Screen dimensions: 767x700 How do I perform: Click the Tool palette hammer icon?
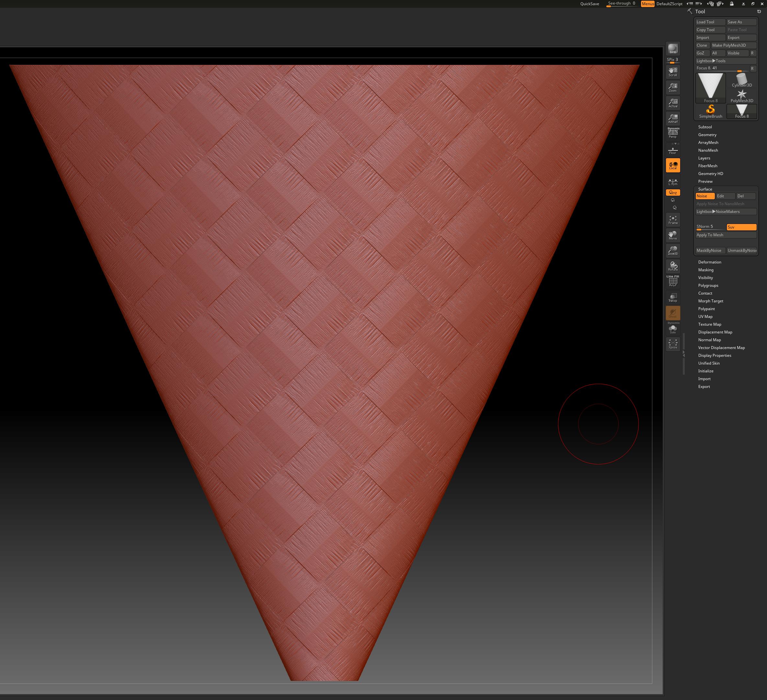coord(689,11)
